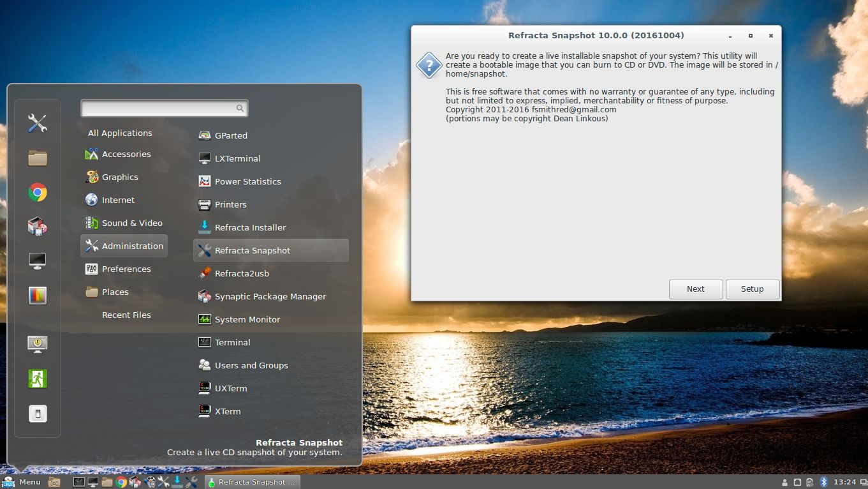
Task: Launch XTerm from the applications list
Action: [270, 411]
